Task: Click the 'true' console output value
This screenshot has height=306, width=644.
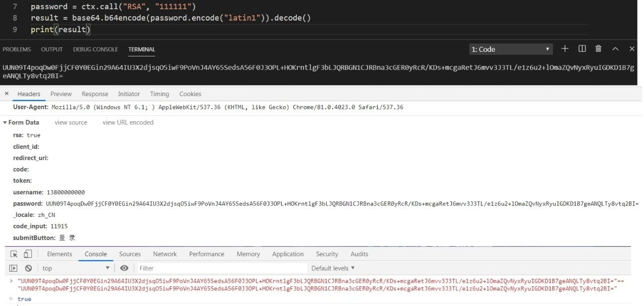Action: point(24,299)
